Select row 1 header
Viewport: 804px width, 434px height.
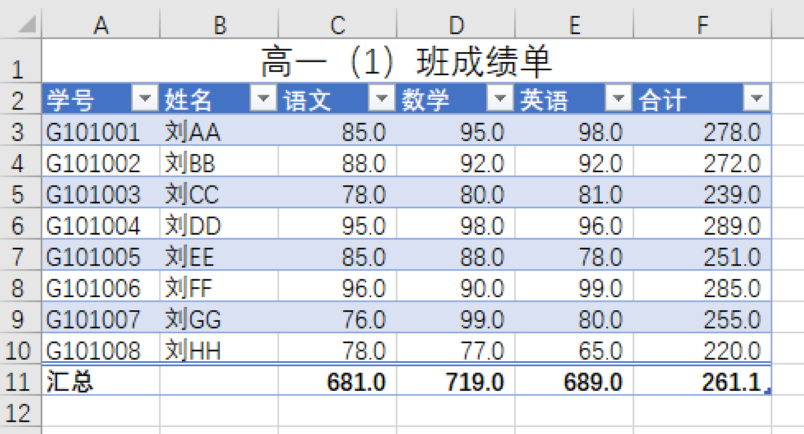point(21,61)
